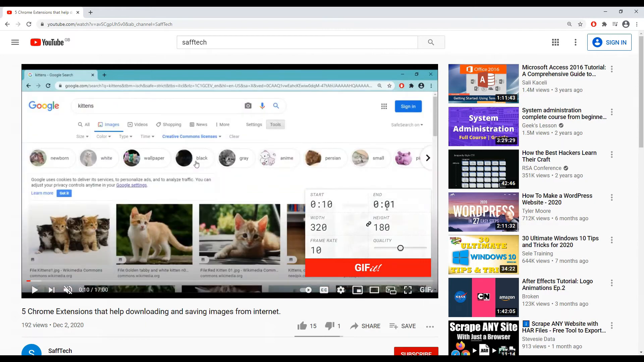Bookmark this page with the star
Viewport: 644px width, 362px height.
[580, 24]
